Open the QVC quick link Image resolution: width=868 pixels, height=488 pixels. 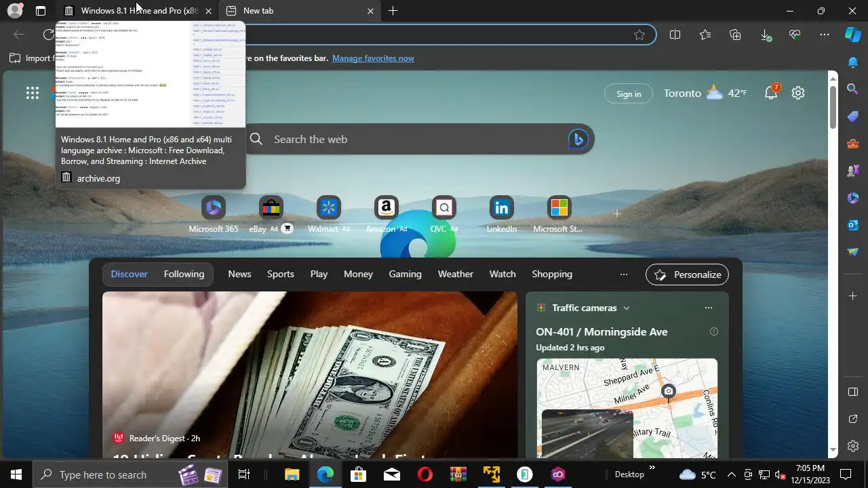point(443,215)
